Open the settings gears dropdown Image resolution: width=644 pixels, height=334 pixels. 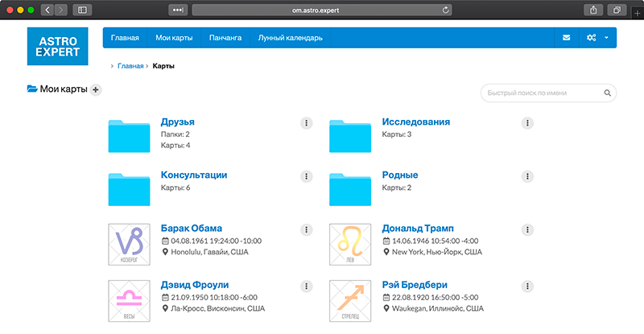597,38
